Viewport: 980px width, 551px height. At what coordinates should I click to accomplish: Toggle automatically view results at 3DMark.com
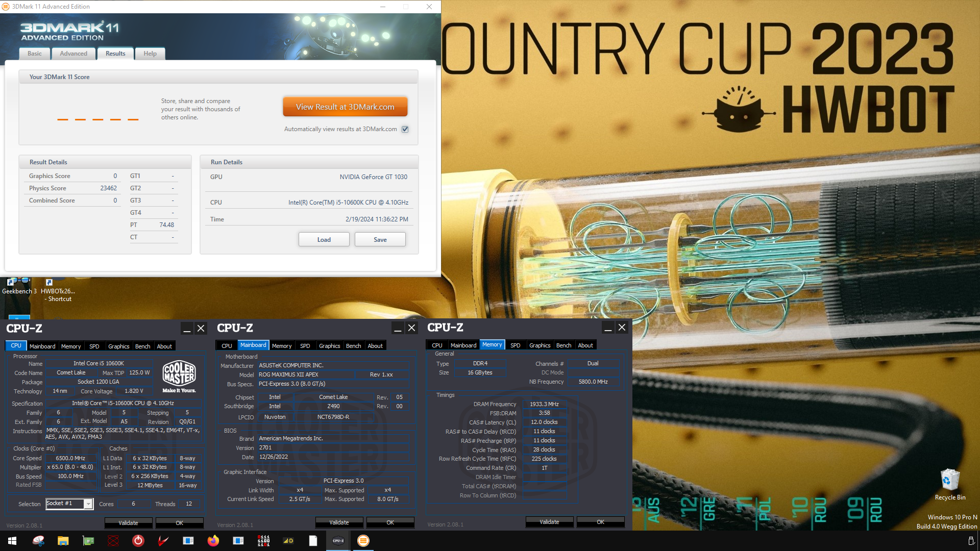(x=405, y=129)
